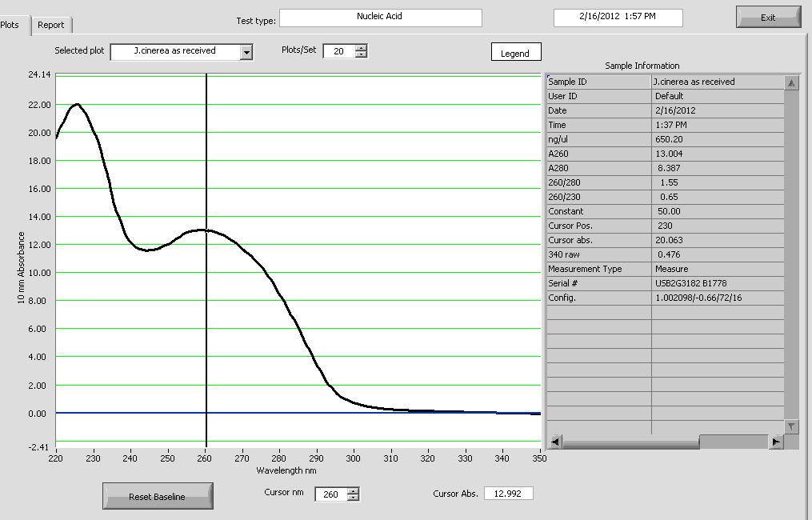
Task: Click the y-axis minimum value -2.41
Action: (39, 447)
